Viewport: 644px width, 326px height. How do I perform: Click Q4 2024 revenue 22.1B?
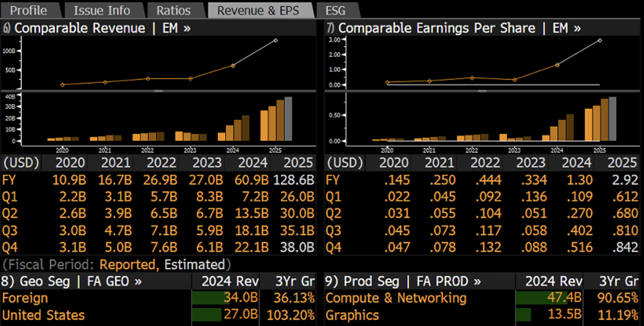pyautogui.click(x=252, y=247)
